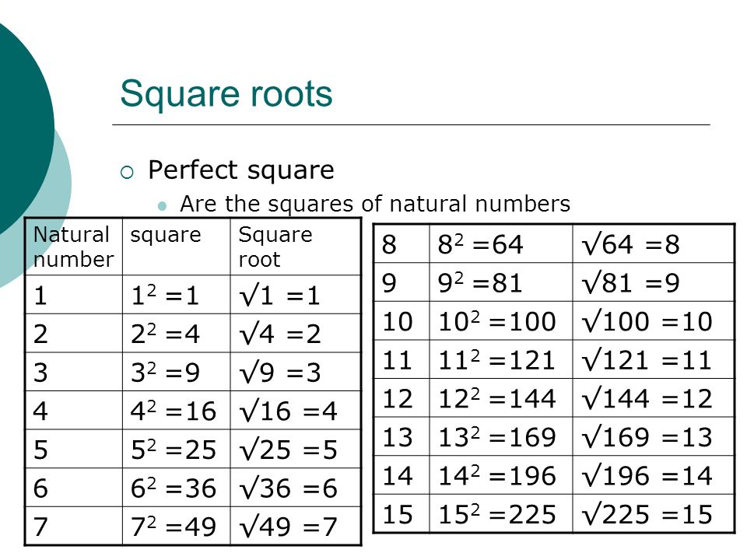
Task: Click natural number '15' in first column
Action: point(402,513)
